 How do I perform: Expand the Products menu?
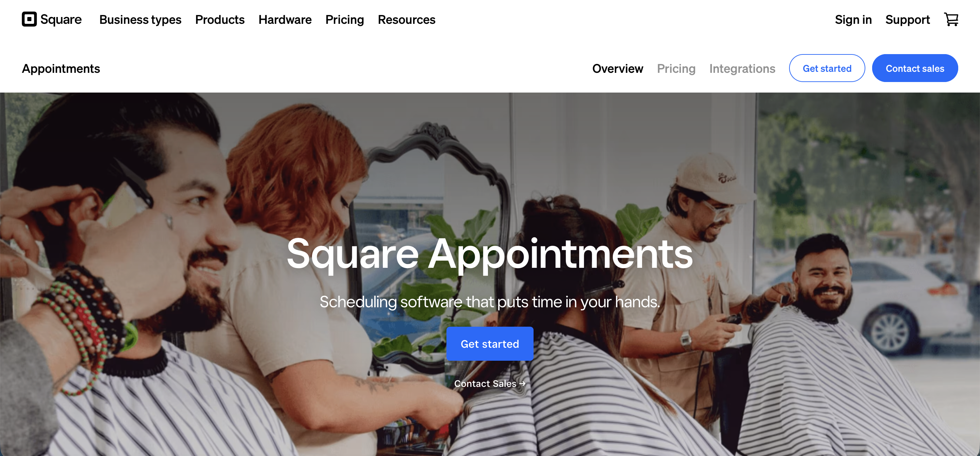(220, 19)
